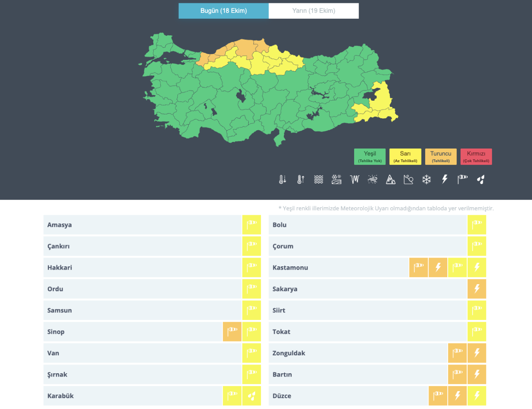
Task: Click Düzce's yellow lightning icon
Action: pos(477,396)
